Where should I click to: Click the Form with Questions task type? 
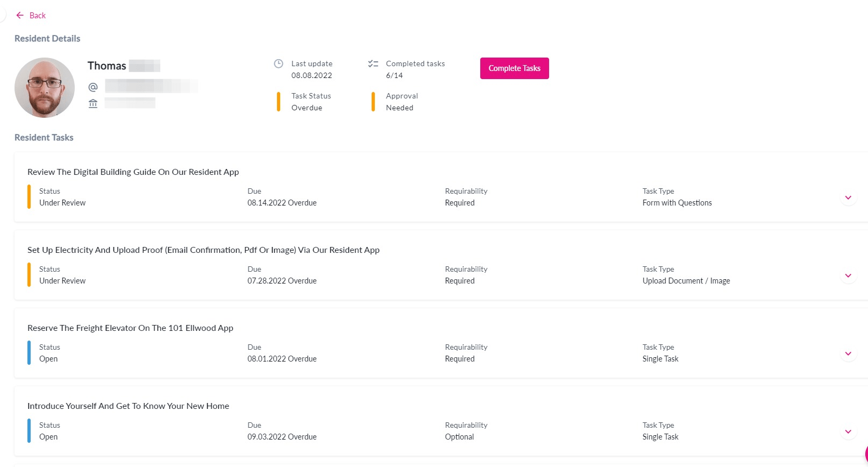tap(677, 203)
